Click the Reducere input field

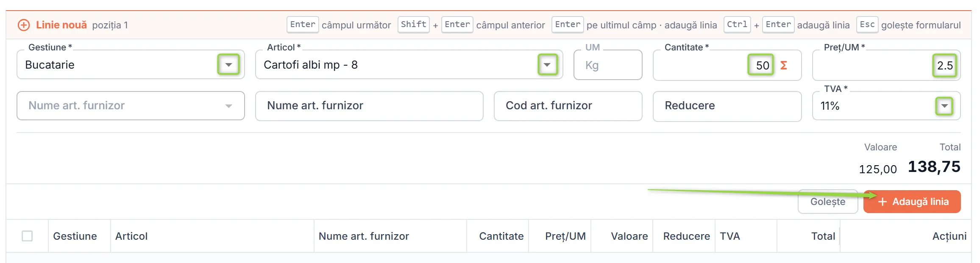click(x=727, y=106)
